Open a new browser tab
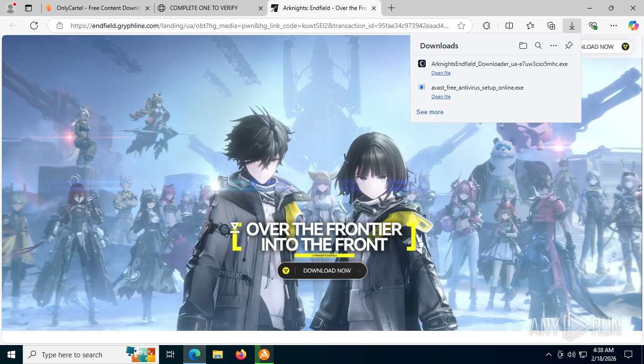 391,8
